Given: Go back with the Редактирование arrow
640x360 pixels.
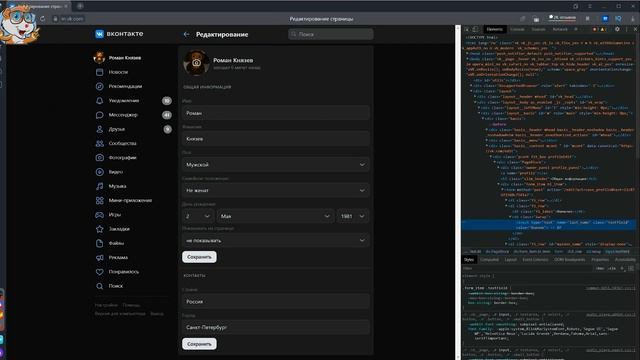Looking at the screenshot, I should pos(187,35).
